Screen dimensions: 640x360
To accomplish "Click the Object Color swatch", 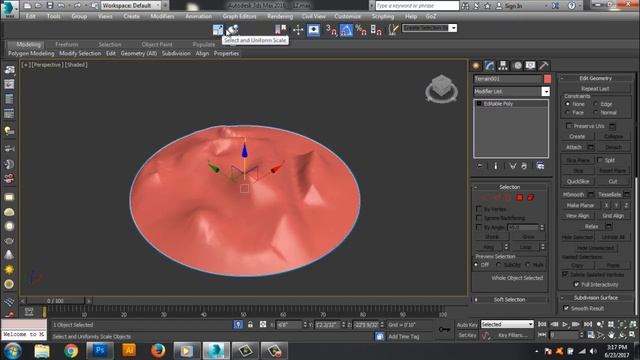I will [x=547, y=78].
